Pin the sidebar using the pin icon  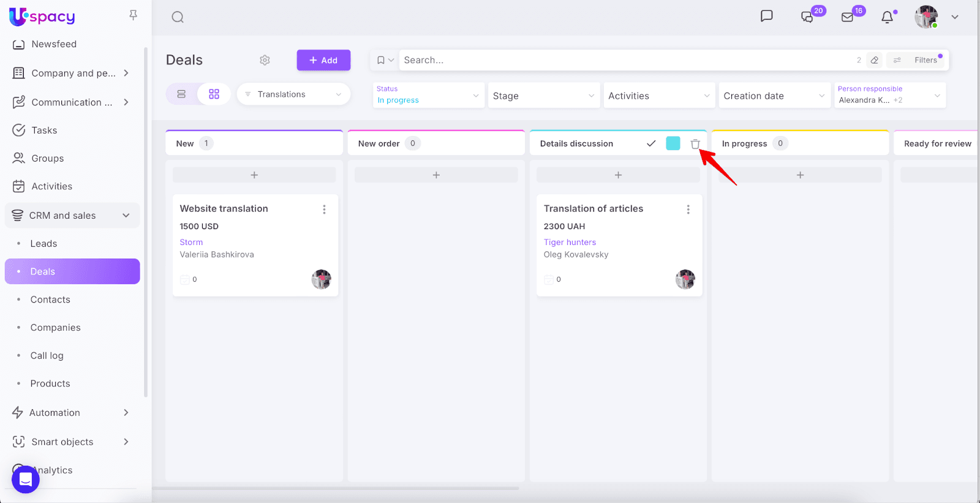[133, 15]
